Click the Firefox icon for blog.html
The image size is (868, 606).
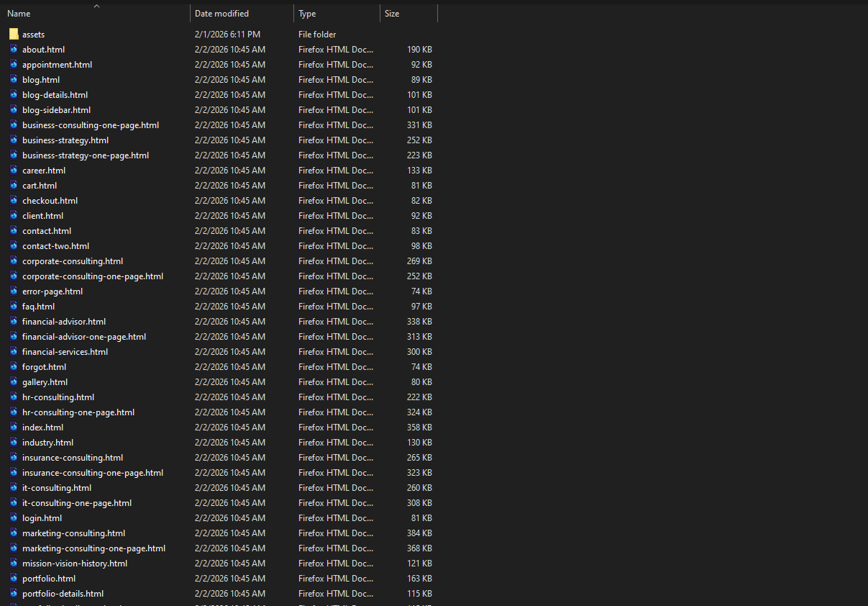point(14,79)
